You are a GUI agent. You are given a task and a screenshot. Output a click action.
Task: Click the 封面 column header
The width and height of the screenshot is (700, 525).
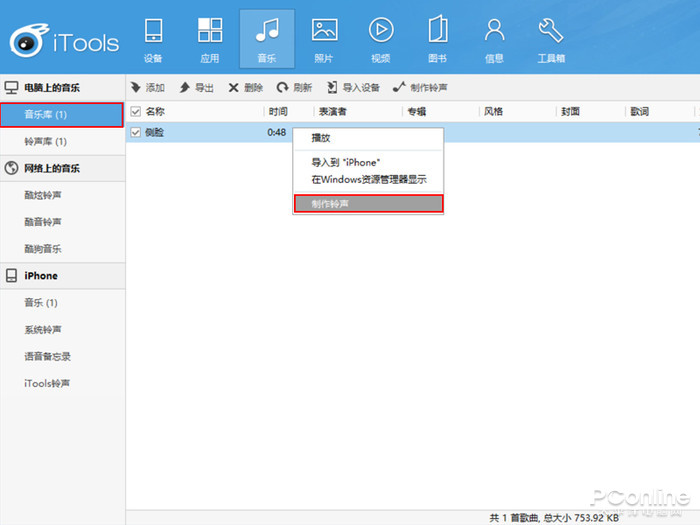pyautogui.click(x=570, y=112)
